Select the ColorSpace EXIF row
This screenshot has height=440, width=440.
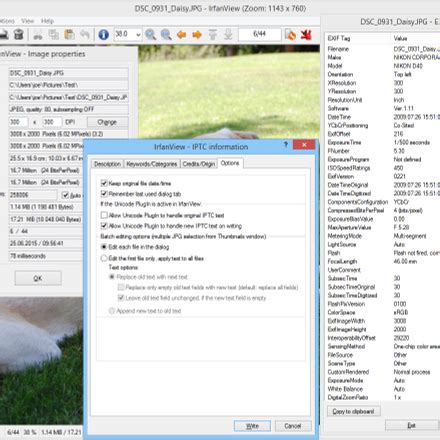(382, 312)
